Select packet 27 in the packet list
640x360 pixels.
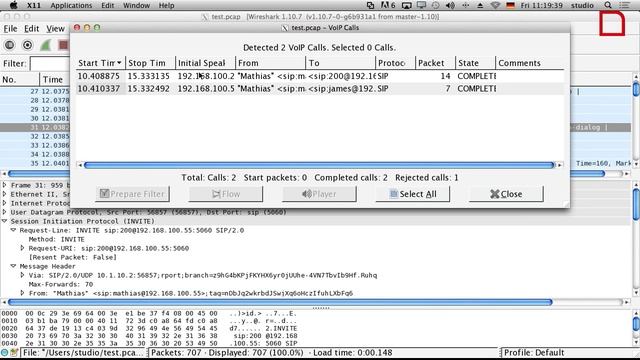pos(35,91)
